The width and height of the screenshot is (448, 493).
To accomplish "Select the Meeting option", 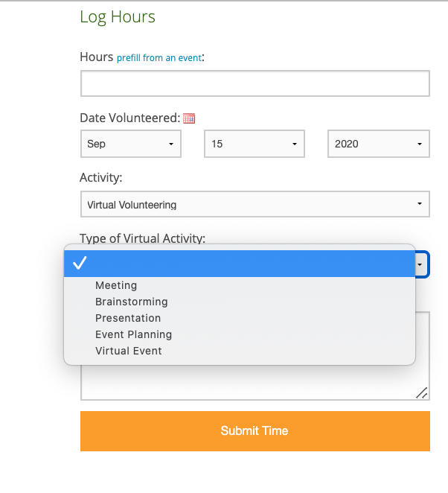I will tap(116, 285).
